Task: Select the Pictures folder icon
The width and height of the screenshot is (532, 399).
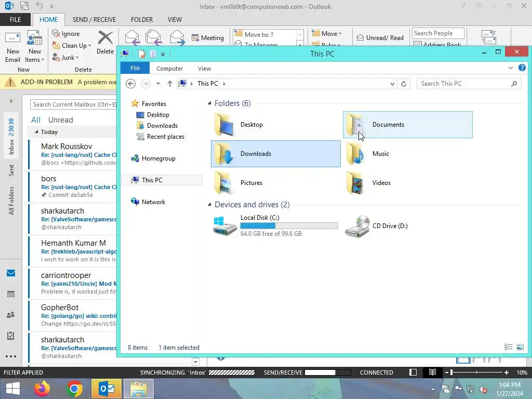Action: 223,183
